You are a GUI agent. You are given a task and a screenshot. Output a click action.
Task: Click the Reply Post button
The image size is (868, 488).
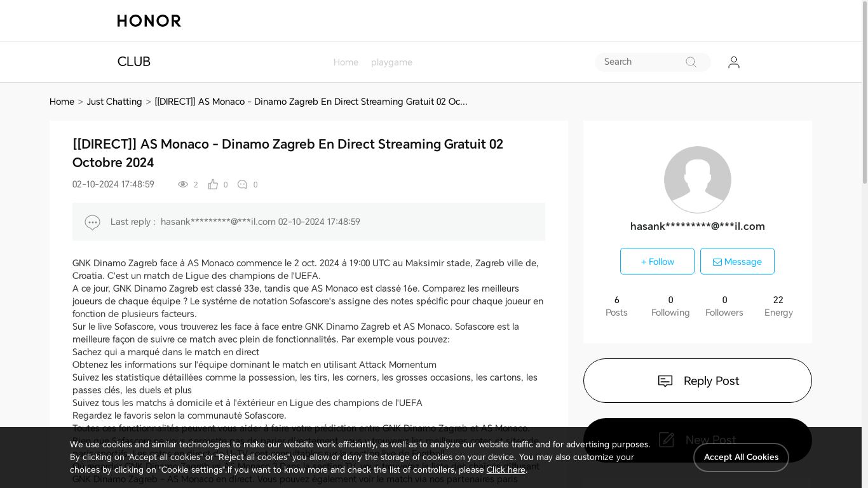click(x=698, y=381)
